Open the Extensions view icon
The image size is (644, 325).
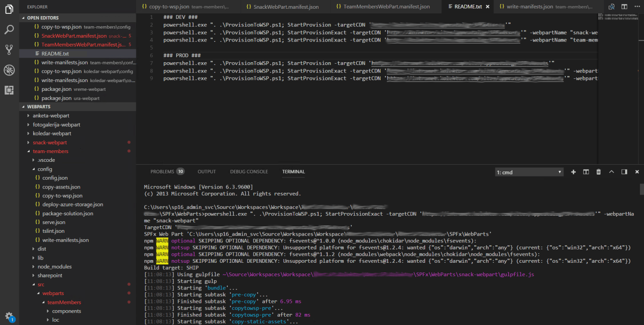click(x=9, y=90)
